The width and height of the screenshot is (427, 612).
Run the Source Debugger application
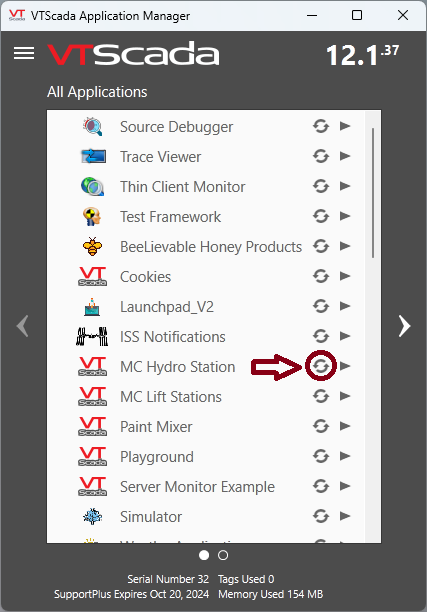[345, 126]
